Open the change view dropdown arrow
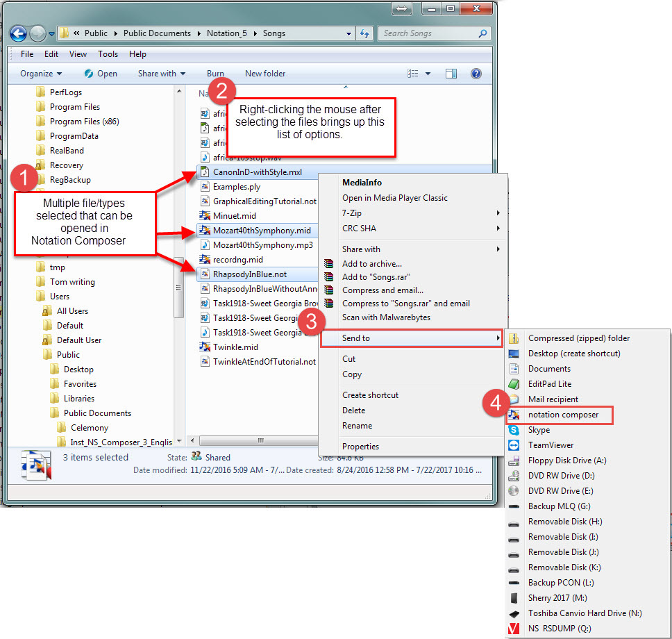Image resolution: width=672 pixels, height=639 pixels. coord(428,74)
